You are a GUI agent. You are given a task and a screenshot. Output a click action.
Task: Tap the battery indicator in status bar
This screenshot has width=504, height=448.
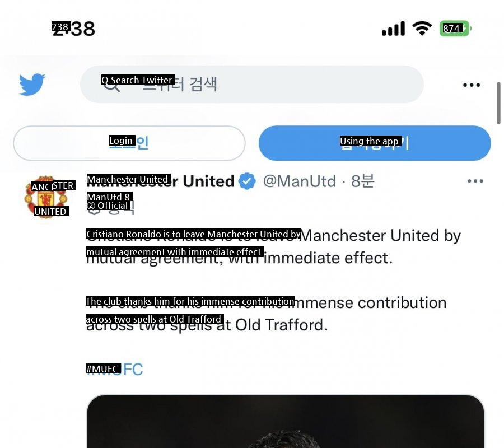tap(455, 29)
